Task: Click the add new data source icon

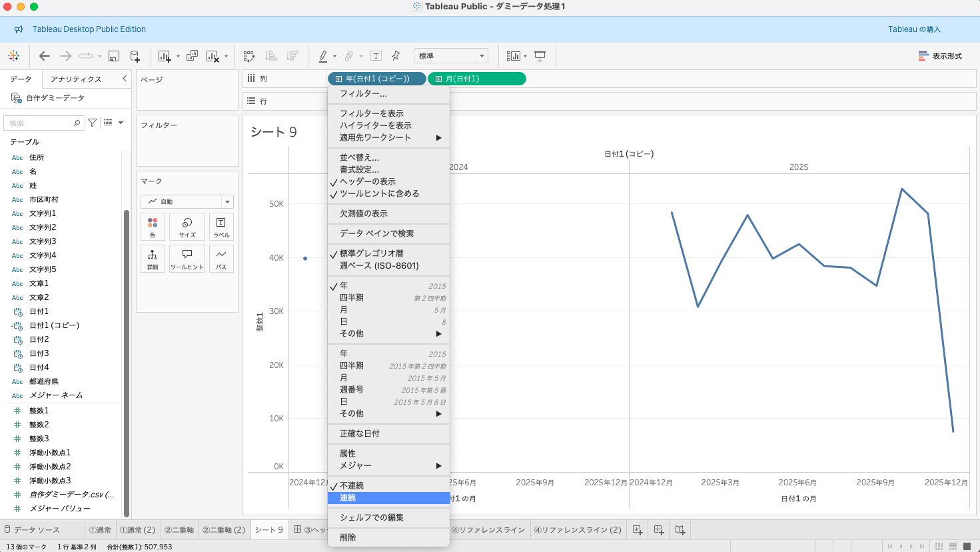Action: click(135, 56)
